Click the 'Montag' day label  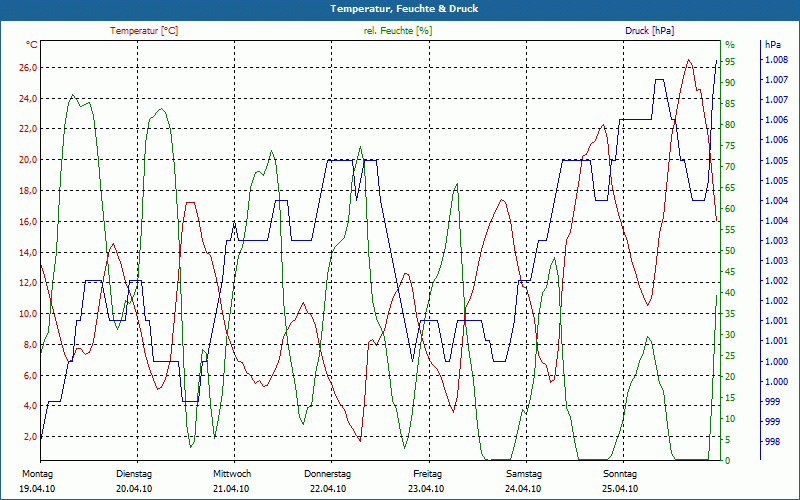(37, 474)
